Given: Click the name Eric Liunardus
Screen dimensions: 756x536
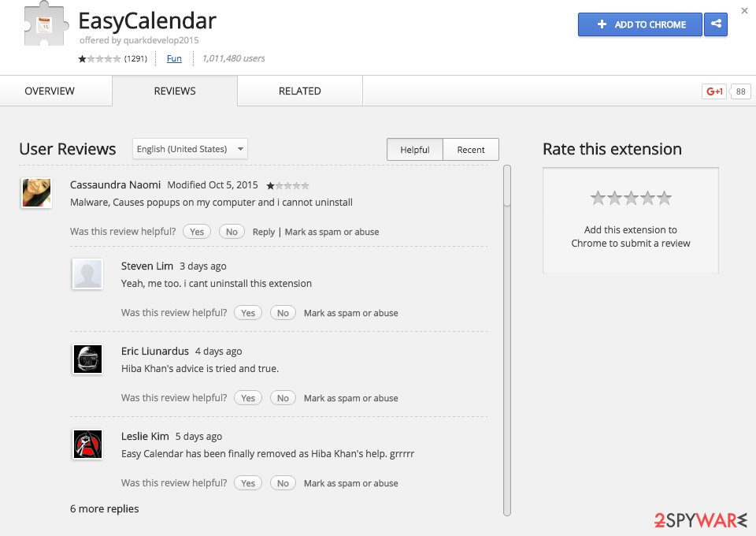Looking at the screenshot, I should point(155,352).
